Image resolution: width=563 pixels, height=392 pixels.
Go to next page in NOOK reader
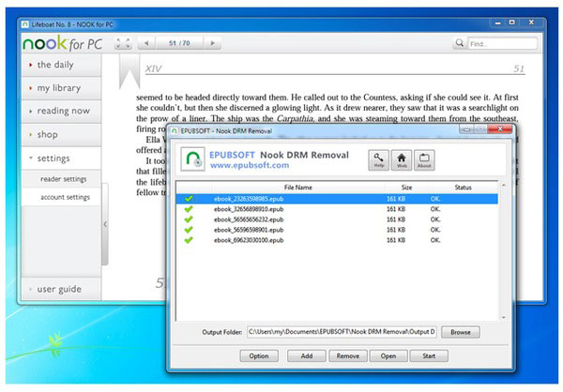click(x=213, y=43)
